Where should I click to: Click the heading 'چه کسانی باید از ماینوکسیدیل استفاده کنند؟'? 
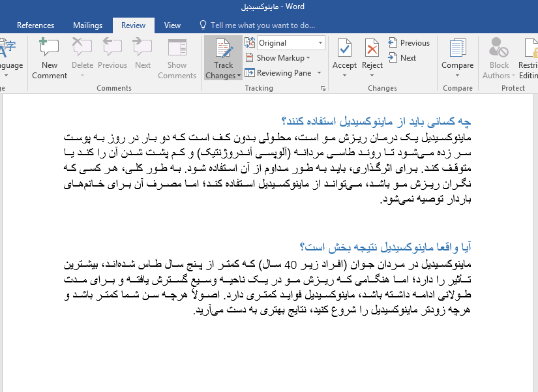376,121
